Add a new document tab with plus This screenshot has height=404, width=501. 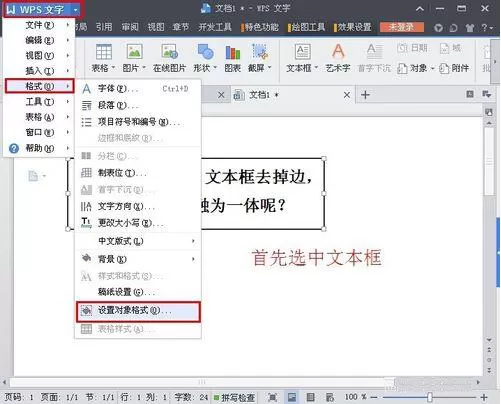pos(365,95)
